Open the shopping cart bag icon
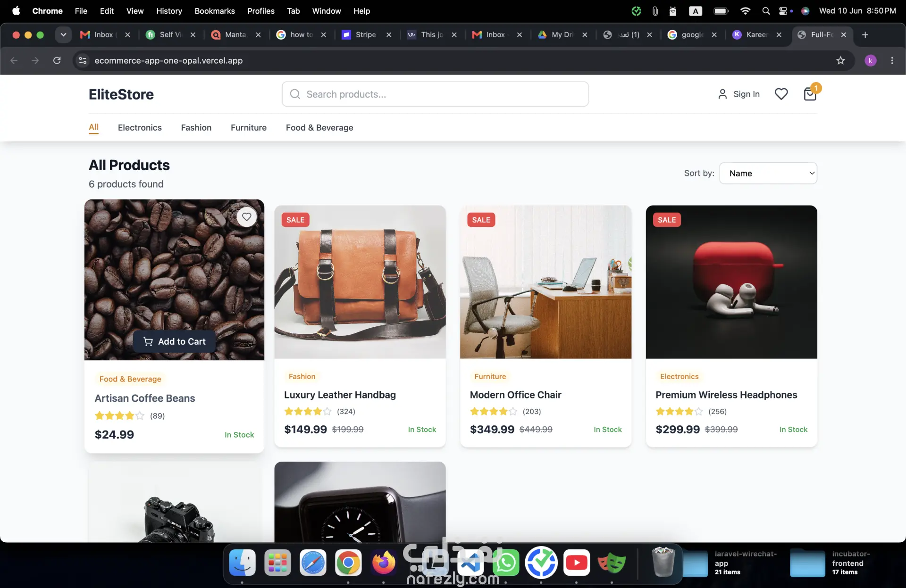 [810, 94]
